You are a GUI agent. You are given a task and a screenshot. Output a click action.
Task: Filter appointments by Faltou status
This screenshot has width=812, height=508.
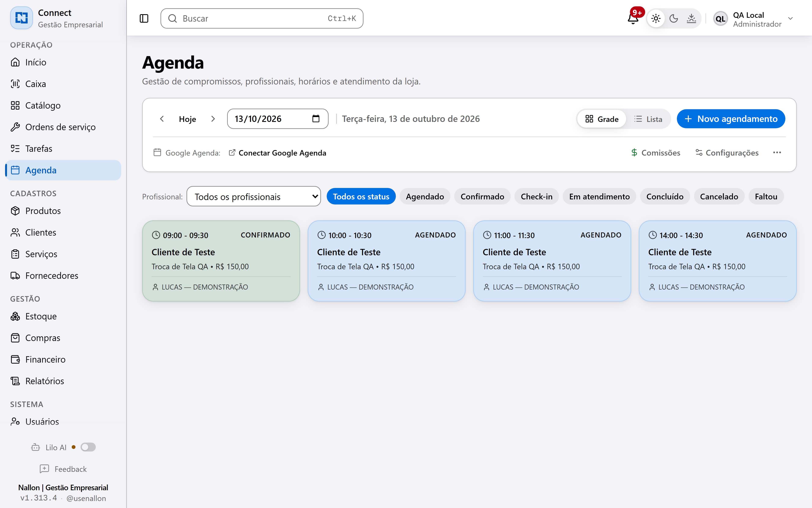coord(766,197)
